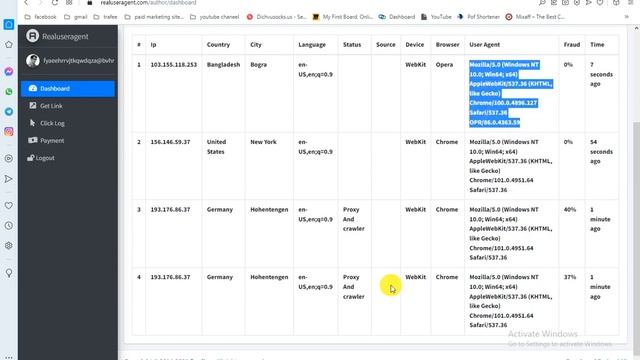Click the Proxy And crawler status in row 3
640x360 pixels.
[x=353, y=219]
